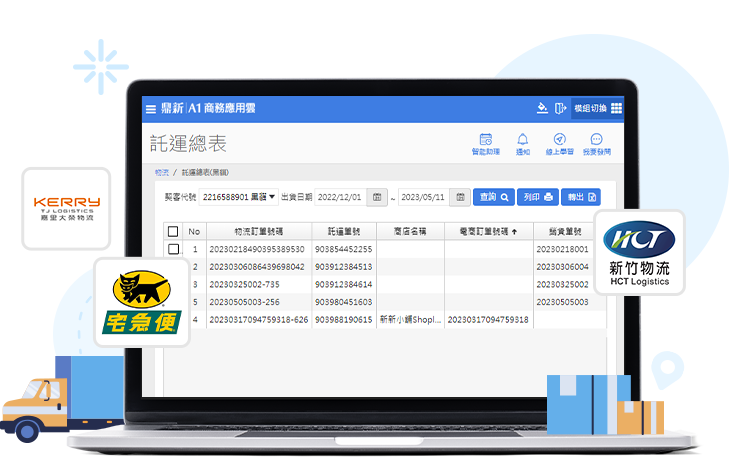Open the 線上學習 online learning icon
729x457 pixels.
560,144
